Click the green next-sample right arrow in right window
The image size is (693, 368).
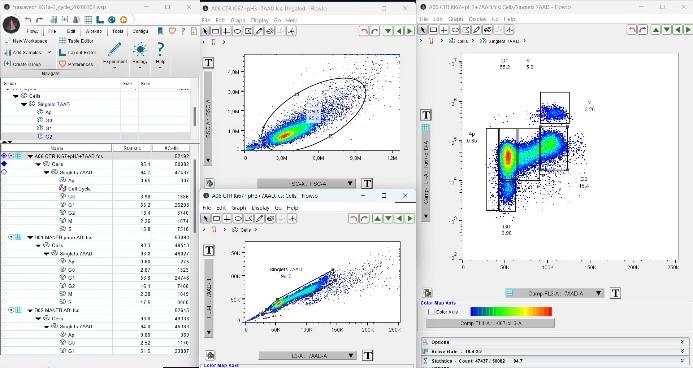pyautogui.click(x=687, y=30)
